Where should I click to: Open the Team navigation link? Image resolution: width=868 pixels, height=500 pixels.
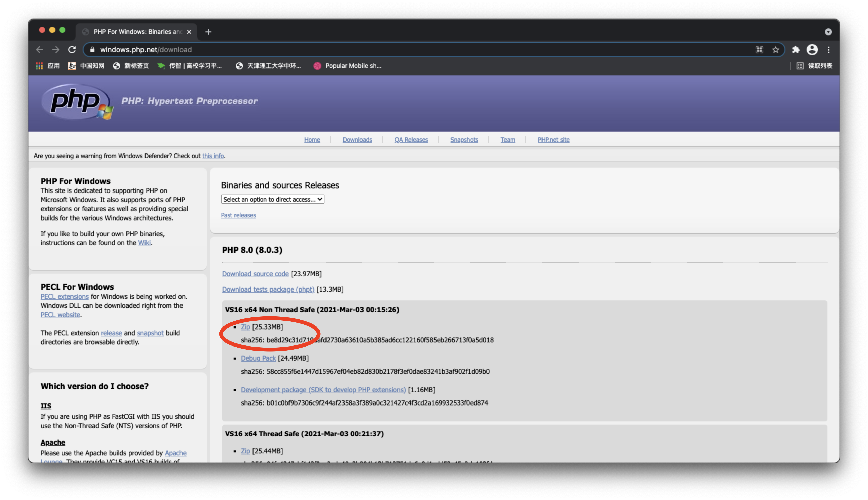coord(508,140)
